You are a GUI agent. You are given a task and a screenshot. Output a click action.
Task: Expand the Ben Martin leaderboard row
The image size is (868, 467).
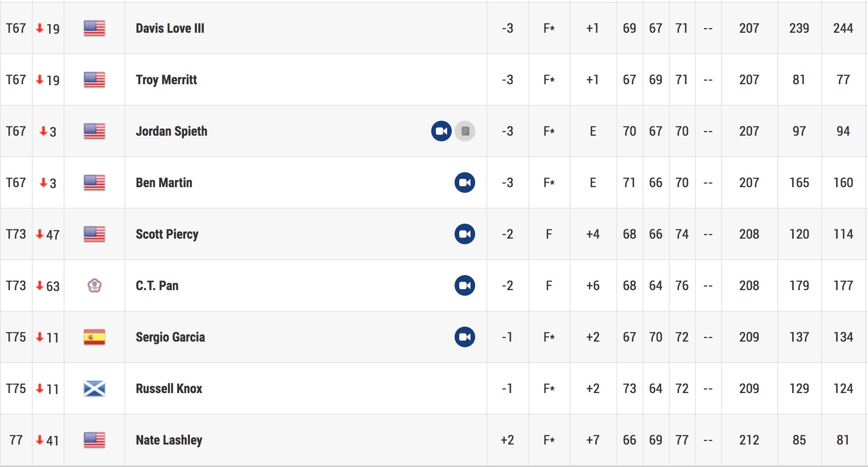pyautogui.click(x=434, y=182)
